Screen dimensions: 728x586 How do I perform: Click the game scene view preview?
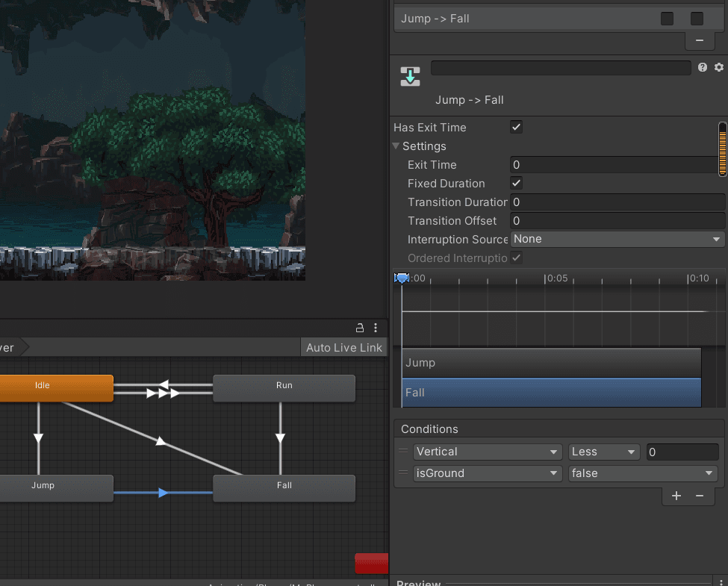click(153, 140)
